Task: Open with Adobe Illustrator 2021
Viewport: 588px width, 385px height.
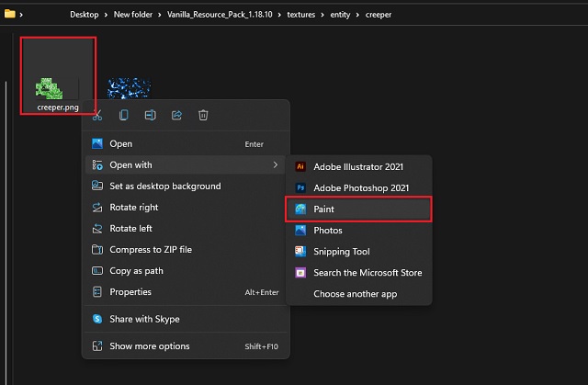Action: pyautogui.click(x=359, y=167)
